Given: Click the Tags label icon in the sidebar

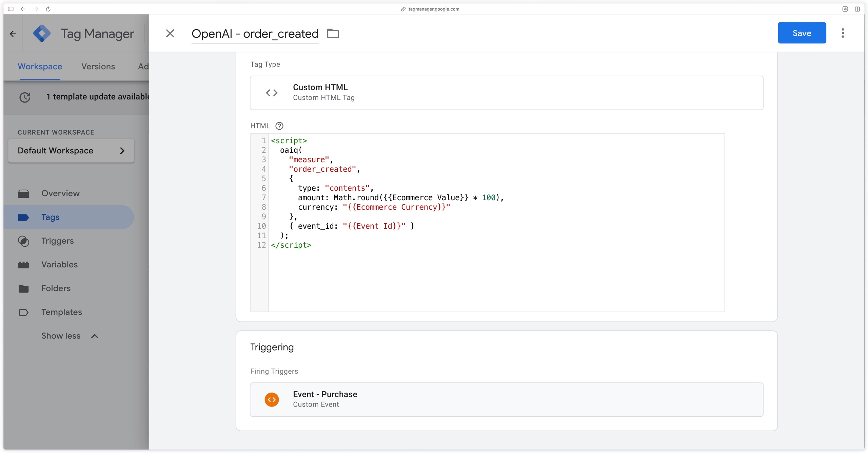Looking at the screenshot, I should coord(23,218).
